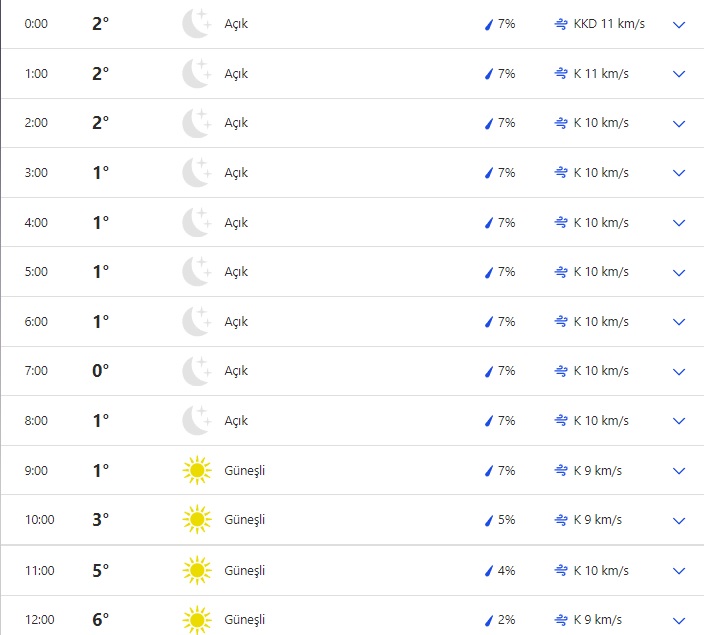Click the 0° temperature at 7:00
704x635 pixels.
[x=100, y=371]
